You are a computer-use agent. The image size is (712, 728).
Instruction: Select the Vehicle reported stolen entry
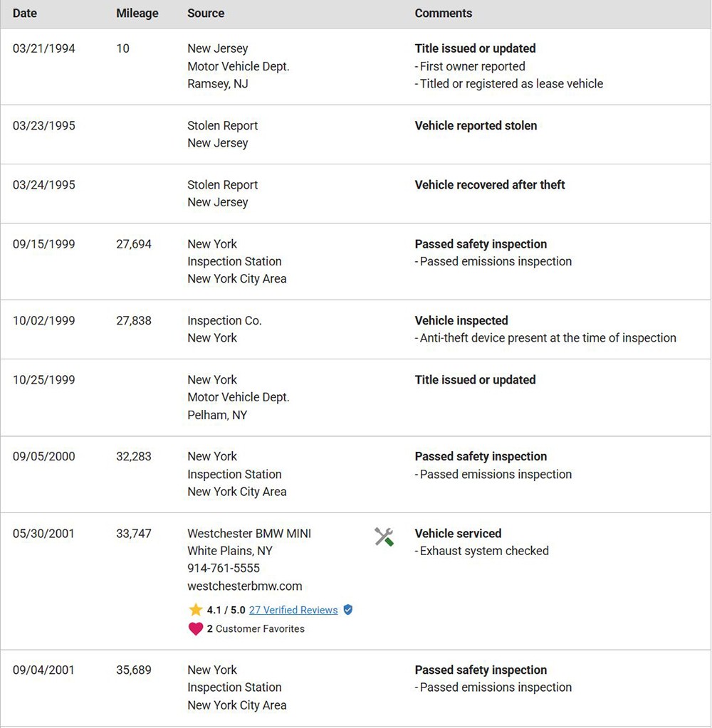(x=476, y=126)
